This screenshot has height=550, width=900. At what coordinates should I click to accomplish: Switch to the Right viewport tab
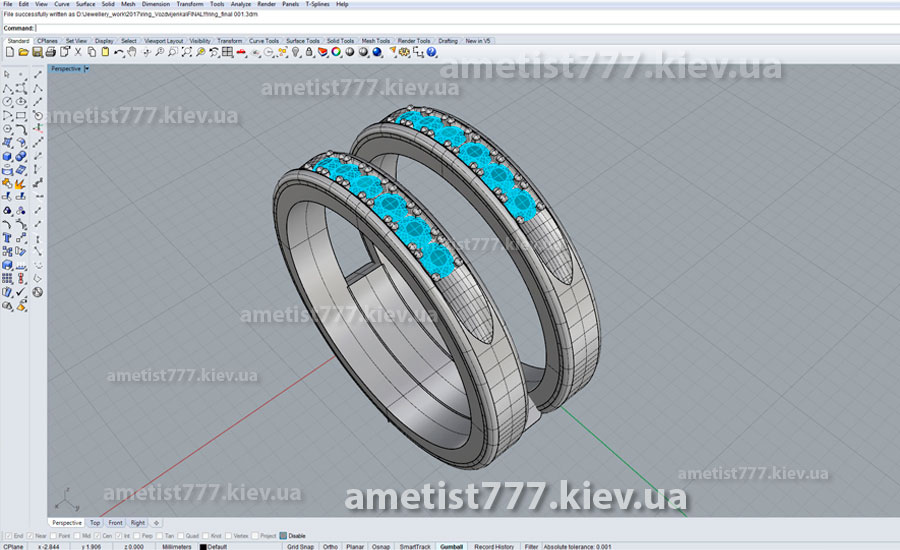pyautogui.click(x=138, y=523)
